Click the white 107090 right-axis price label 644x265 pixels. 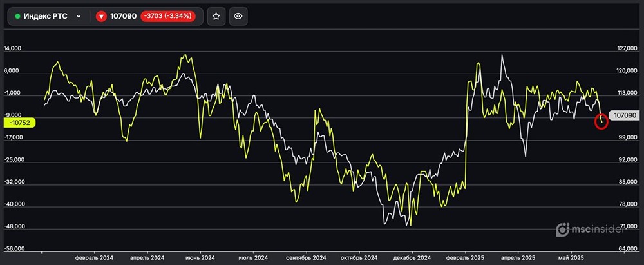[625, 115]
